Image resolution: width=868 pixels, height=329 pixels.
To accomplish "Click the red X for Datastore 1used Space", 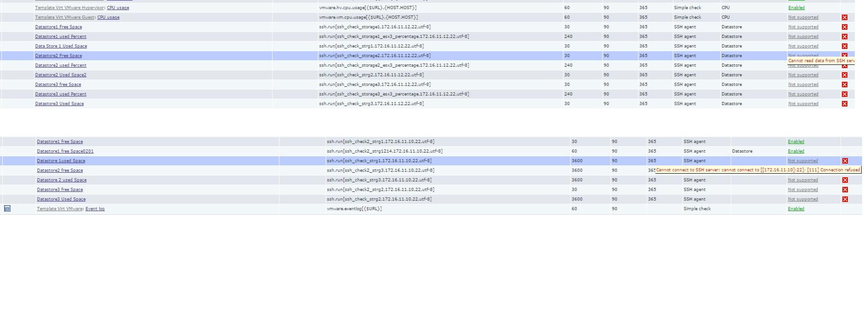I will [x=845, y=161].
